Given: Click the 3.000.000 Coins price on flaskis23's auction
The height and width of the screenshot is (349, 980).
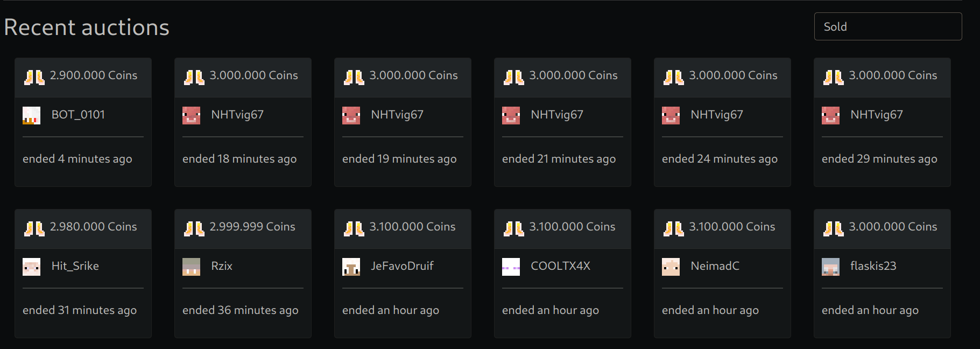Looking at the screenshot, I should point(893,227).
